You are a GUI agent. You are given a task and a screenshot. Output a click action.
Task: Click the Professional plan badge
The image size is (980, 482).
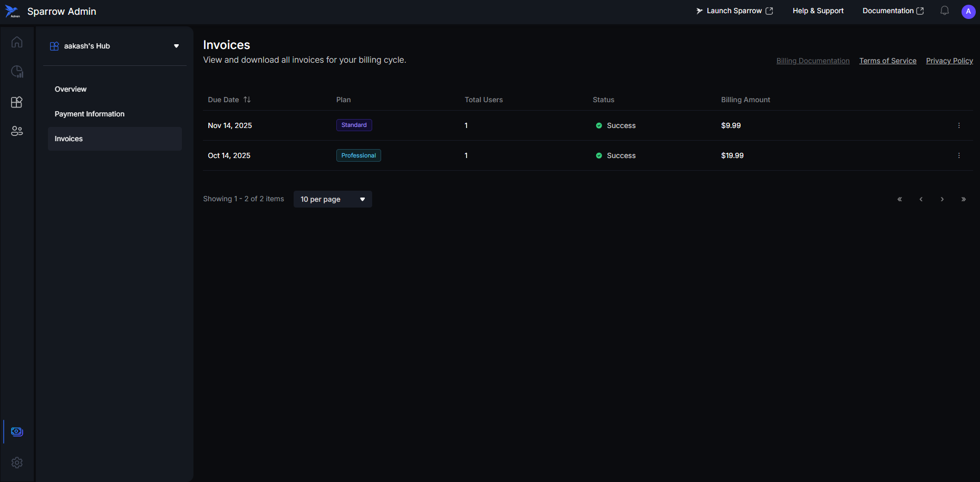click(358, 155)
